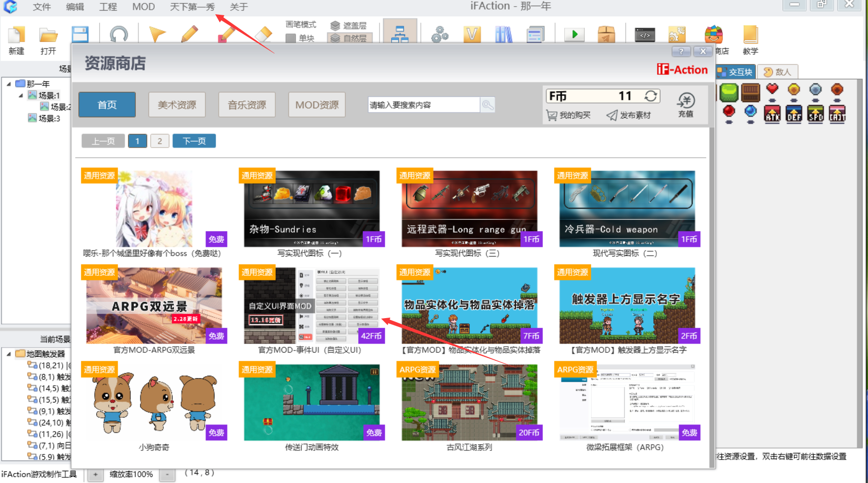Toggle the 自然层 layer option
This screenshot has height=483, width=868.
349,38
